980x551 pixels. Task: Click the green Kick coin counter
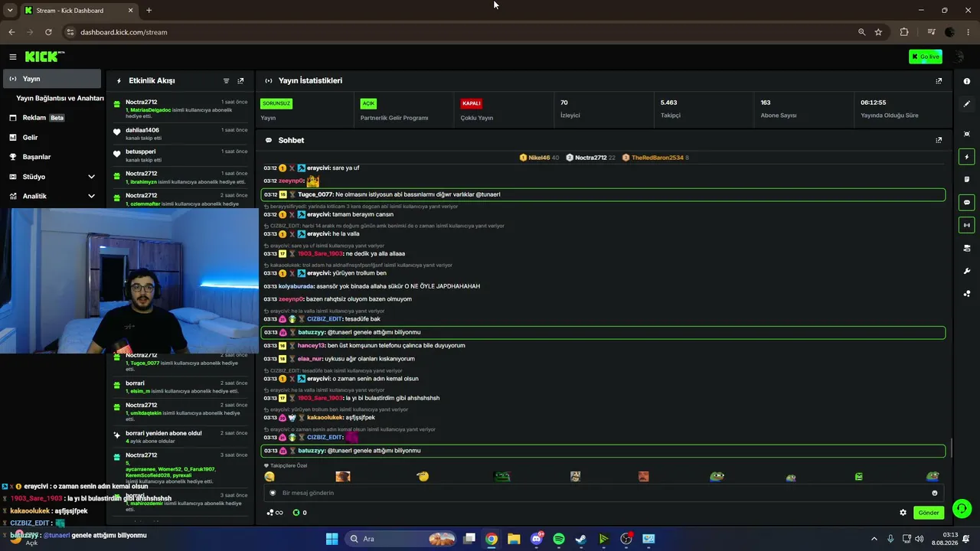coord(299,513)
